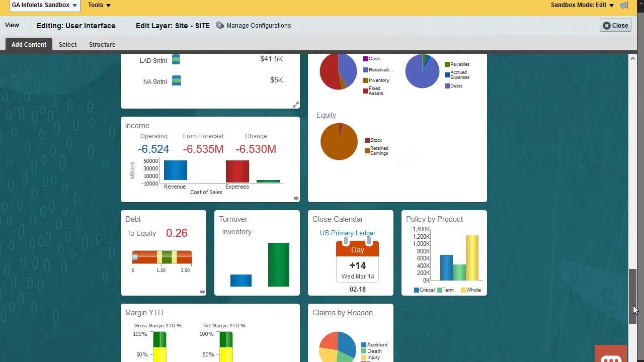Switch to the Add Content tab

pos(29,45)
